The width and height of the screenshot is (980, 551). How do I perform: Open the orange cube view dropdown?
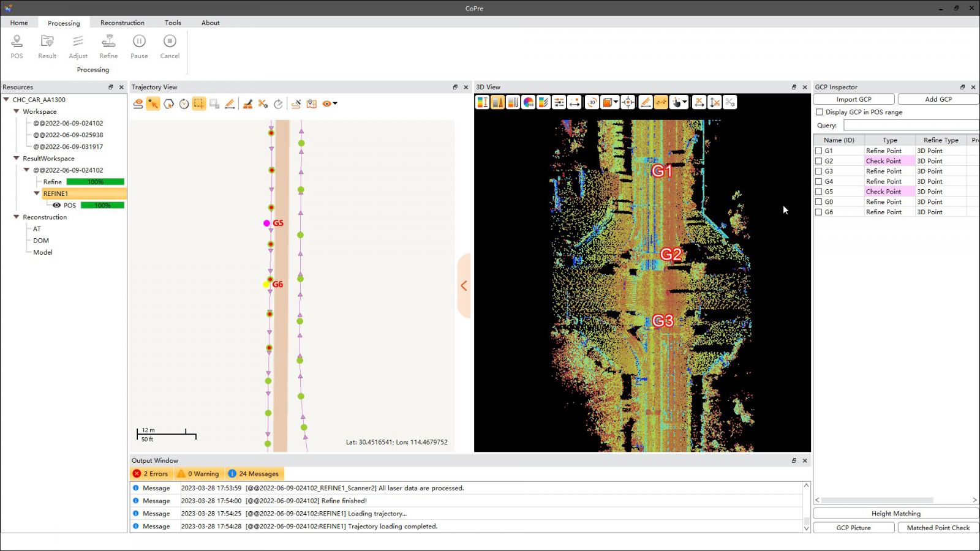click(x=616, y=102)
